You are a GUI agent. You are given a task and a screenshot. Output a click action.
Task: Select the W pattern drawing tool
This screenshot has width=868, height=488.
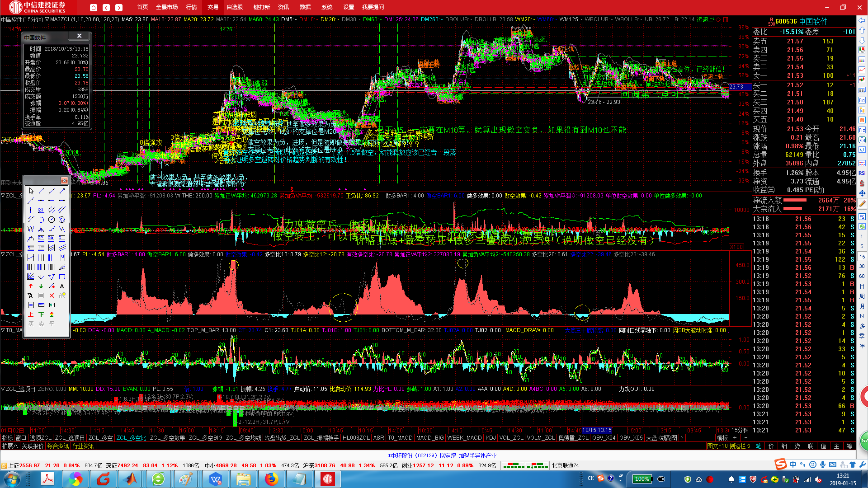(x=31, y=229)
